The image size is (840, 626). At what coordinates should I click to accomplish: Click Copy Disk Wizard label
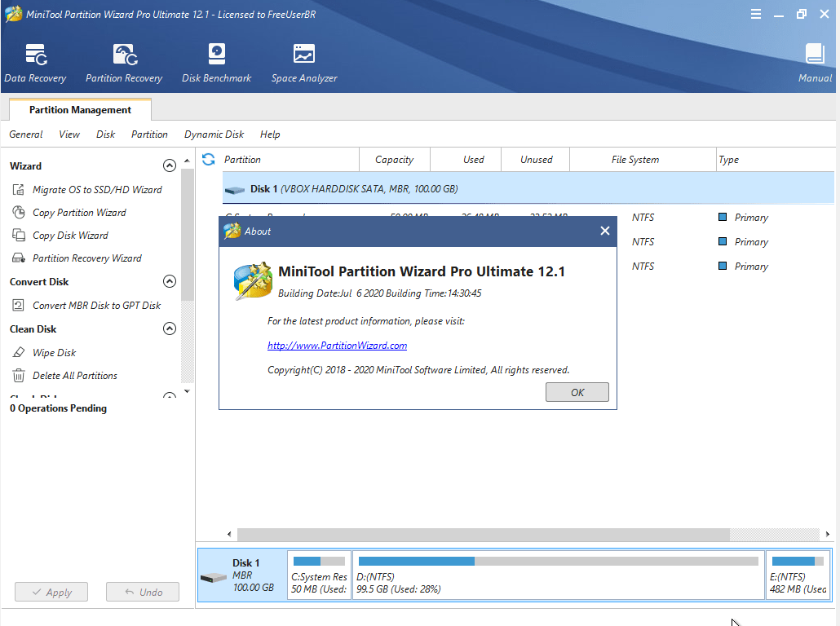pyautogui.click(x=70, y=235)
